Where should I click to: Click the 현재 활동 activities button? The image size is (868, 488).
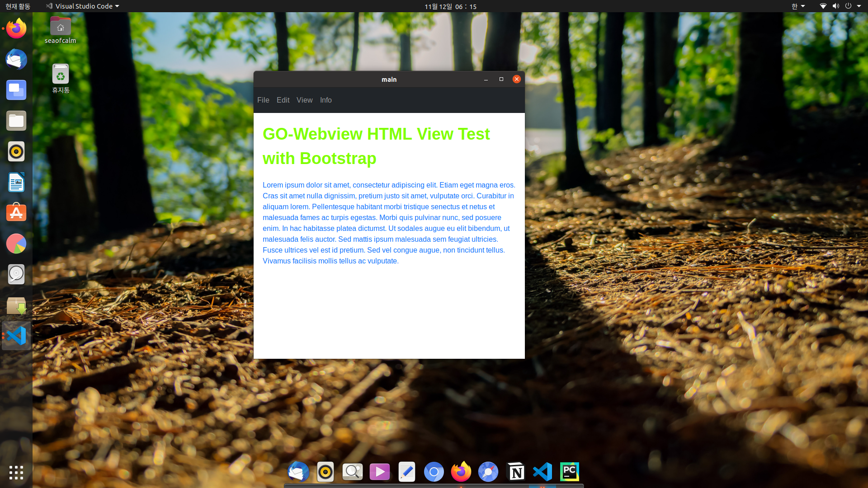(18, 6)
